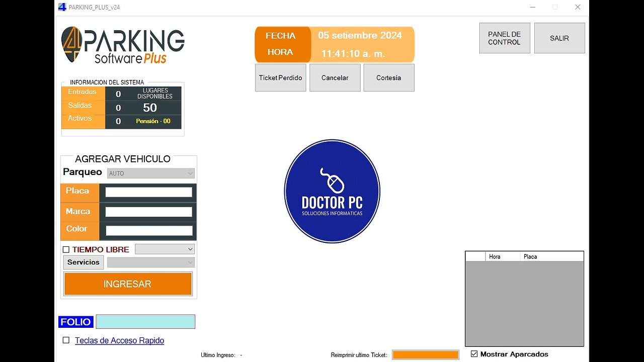Uncheck Mostrar Aparcados
644x362 pixels.
tap(474, 354)
